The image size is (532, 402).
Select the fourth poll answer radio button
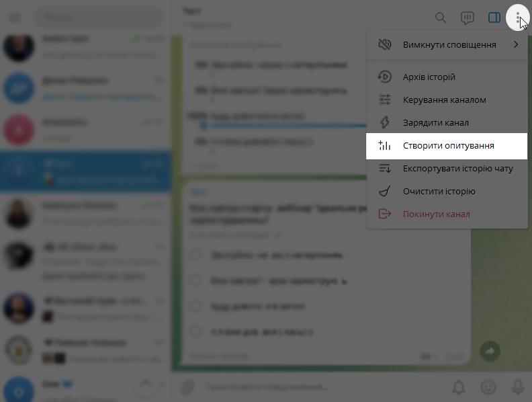pos(195,331)
